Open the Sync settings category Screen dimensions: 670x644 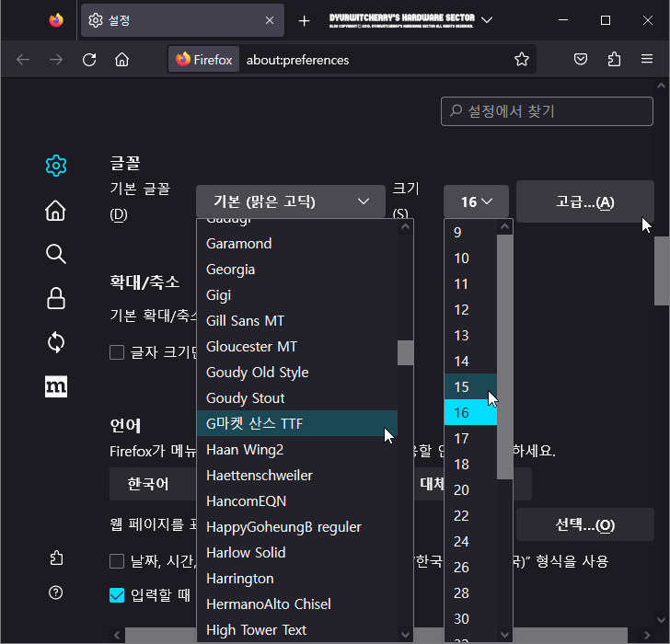click(x=56, y=342)
